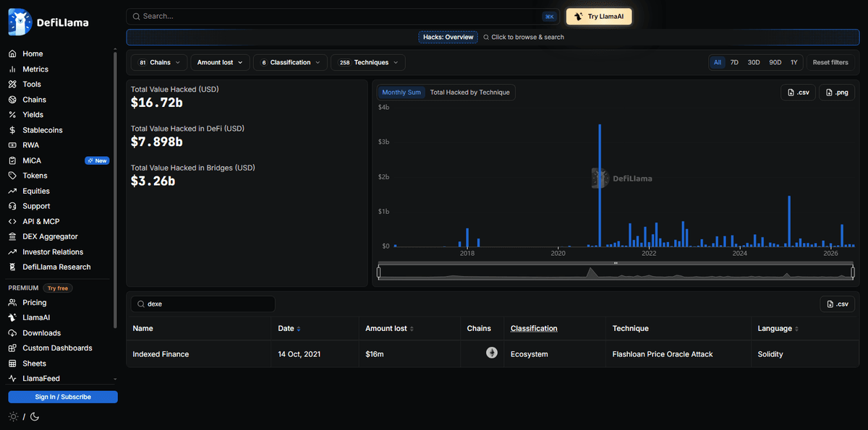Open the Indexed Finance hack entry
Image resolution: width=868 pixels, height=430 pixels.
coord(161,354)
